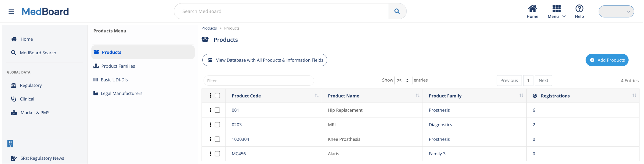Click the search magnifier button

pos(397,11)
